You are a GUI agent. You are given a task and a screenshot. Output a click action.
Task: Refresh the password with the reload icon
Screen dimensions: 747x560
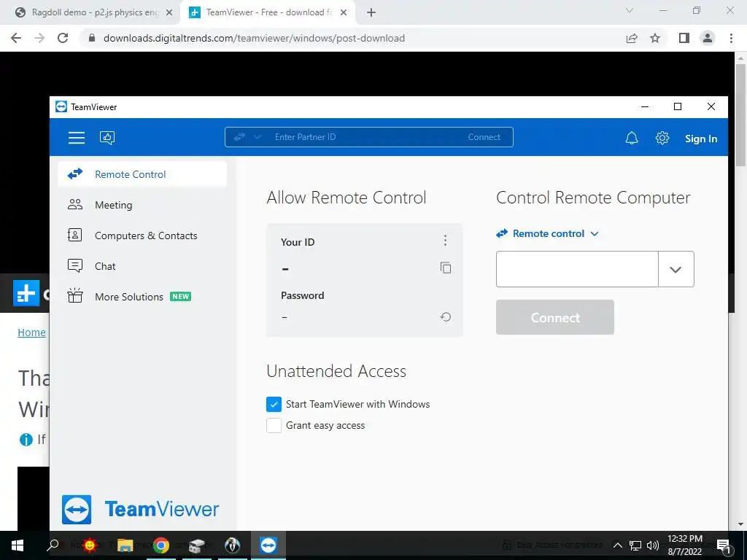(x=446, y=317)
